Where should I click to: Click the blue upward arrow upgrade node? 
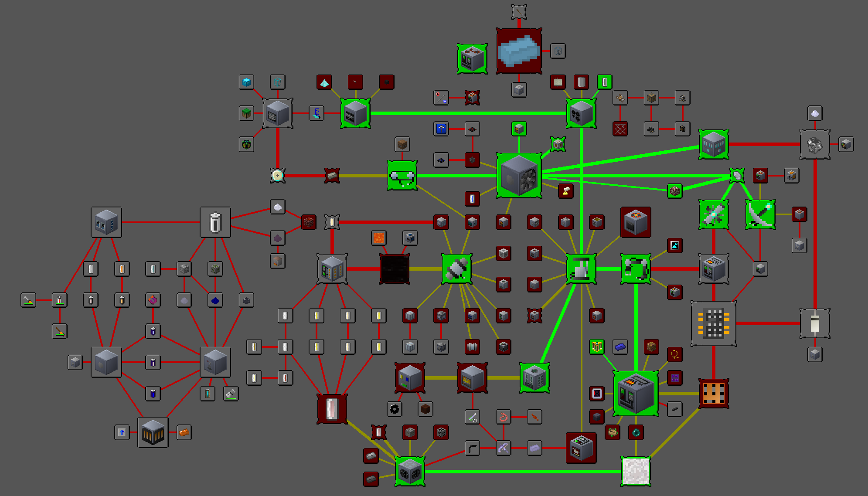(x=122, y=432)
